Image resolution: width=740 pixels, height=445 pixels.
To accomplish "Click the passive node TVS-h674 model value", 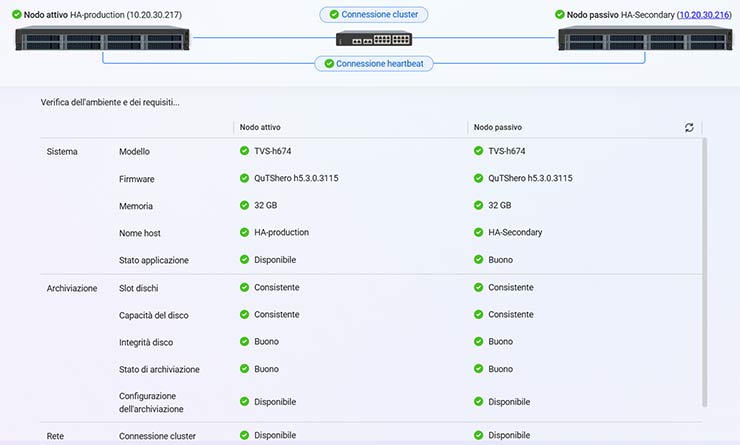I will click(507, 151).
